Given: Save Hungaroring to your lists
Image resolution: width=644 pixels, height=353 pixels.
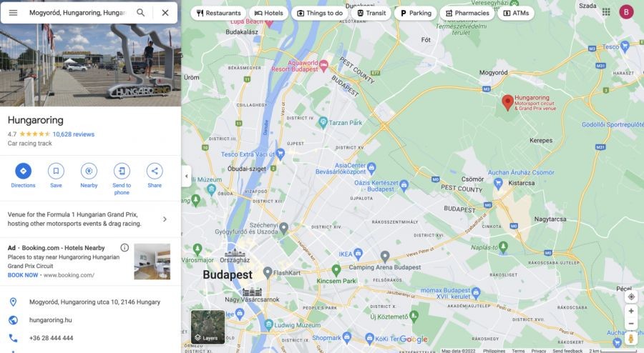Looking at the screenshot, I should point(56,171).
